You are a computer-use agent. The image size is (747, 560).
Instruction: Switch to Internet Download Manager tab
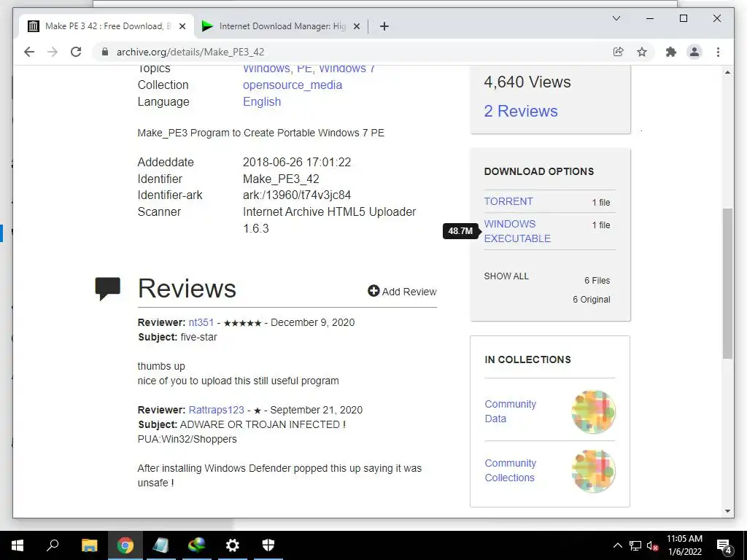281,26
